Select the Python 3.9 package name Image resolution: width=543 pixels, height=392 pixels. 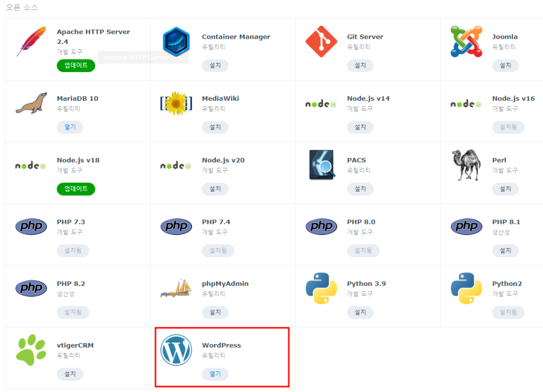point(366,284)
